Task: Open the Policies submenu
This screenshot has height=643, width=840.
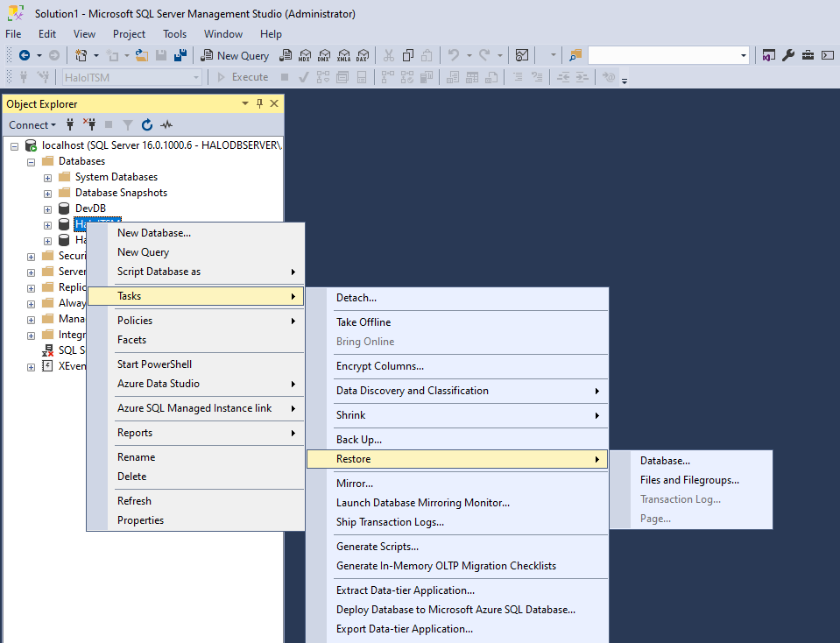Action: pyautogui.click(x=196, y=321)
